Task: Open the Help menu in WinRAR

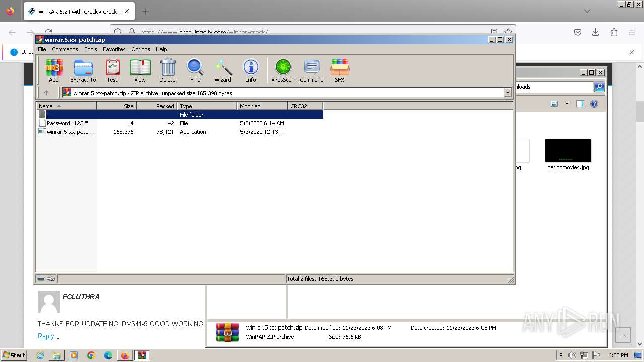Action: (x=161, y=49)
